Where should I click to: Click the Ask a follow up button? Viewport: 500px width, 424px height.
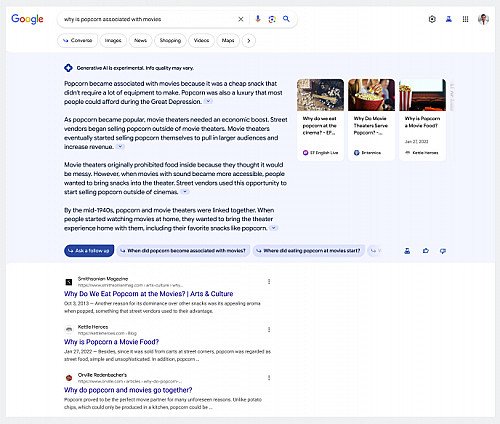(89, 251)
